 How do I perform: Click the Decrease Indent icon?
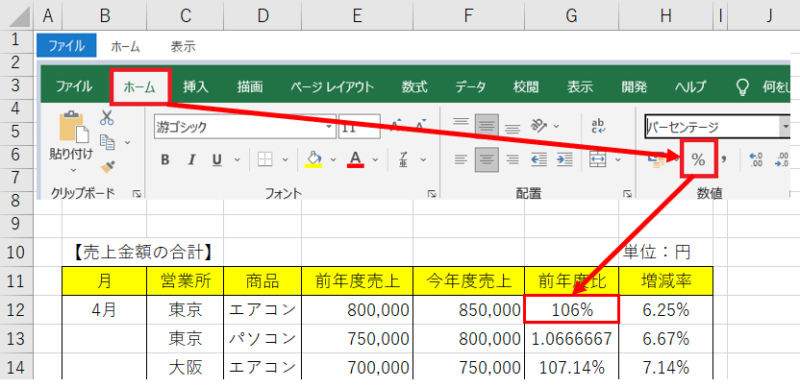coord(539,159)
